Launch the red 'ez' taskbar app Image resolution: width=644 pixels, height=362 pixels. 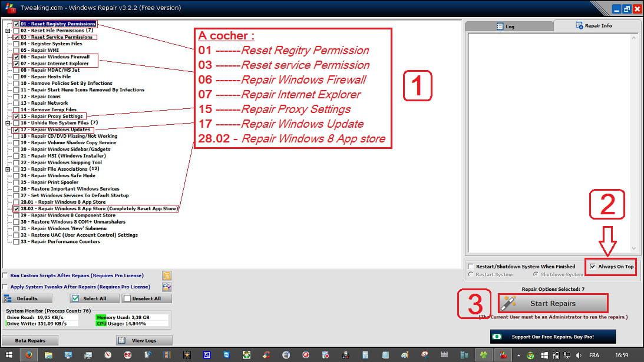(127, 355)
